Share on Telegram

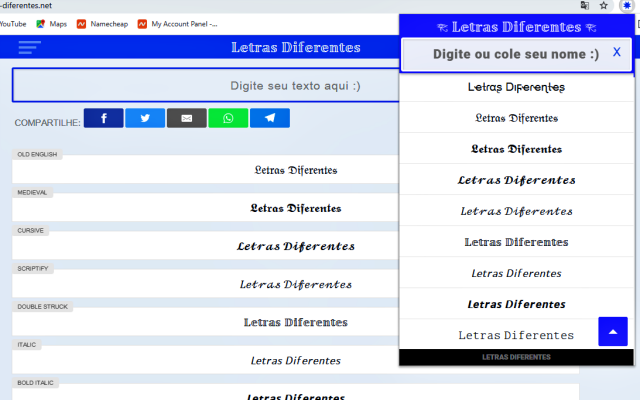point(270,118)
